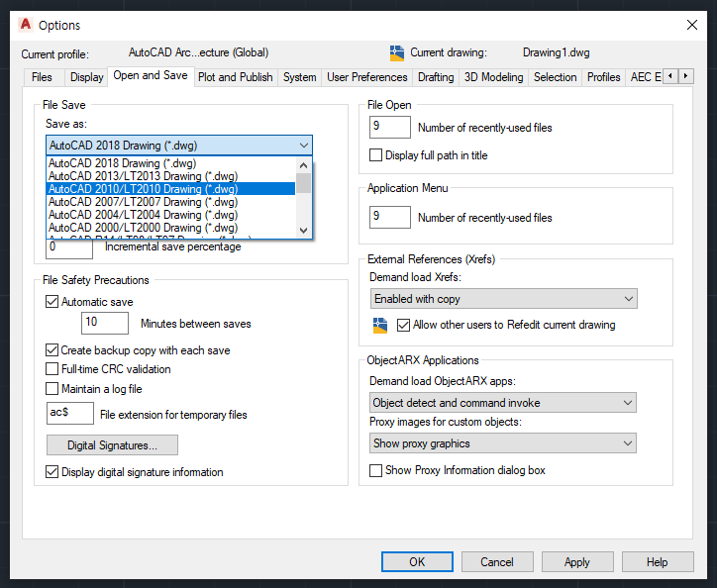Open Digital Signatures dialog
Image resolution: width=717 pixels, height=588 pixels.
point(113,444)
